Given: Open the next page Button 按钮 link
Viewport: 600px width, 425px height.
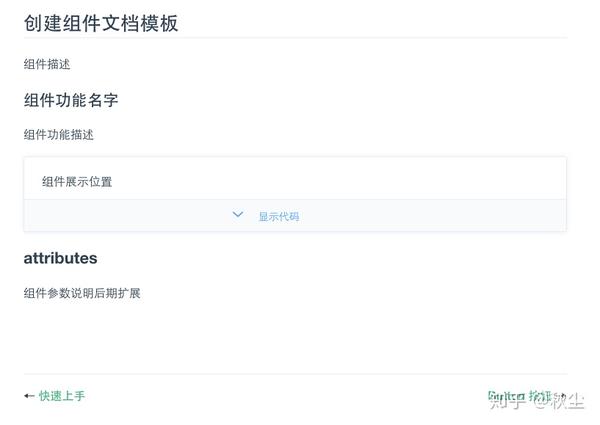Looking at the screenshot, I should (x=519, y=396).
